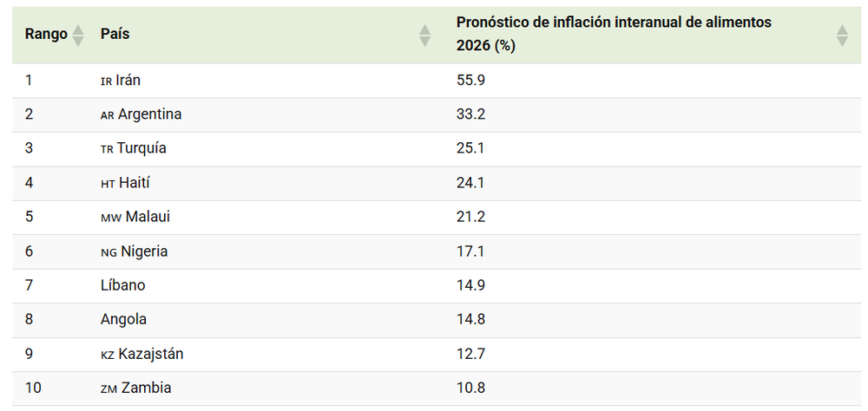
Task: Click the KZ flag code beside Kazajstán
Action: click(x=108, y=355)
